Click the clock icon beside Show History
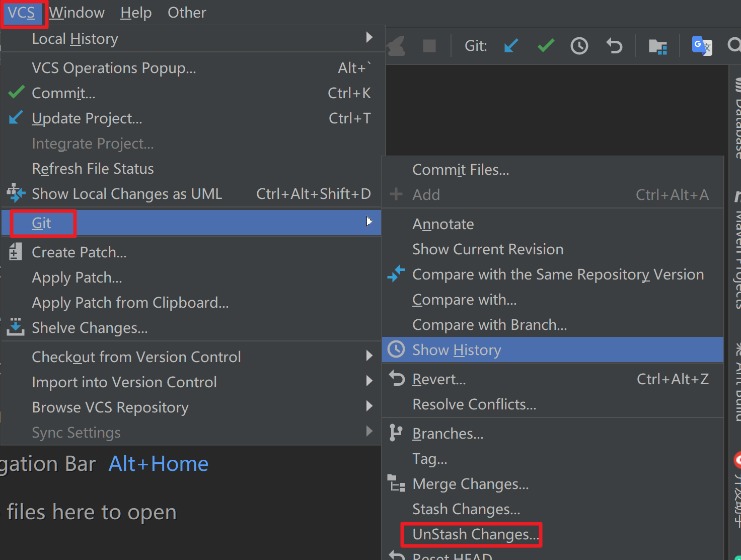 (x=396, y=349)
